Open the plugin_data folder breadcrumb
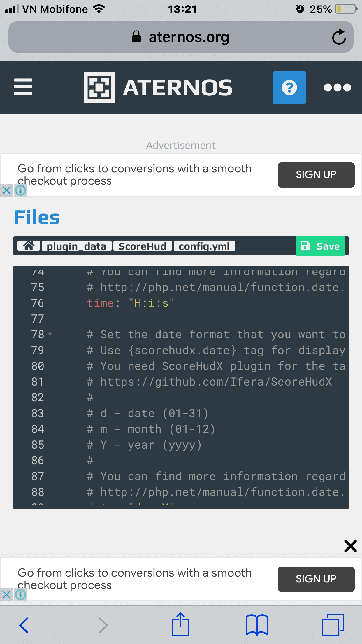 (76, 246)
